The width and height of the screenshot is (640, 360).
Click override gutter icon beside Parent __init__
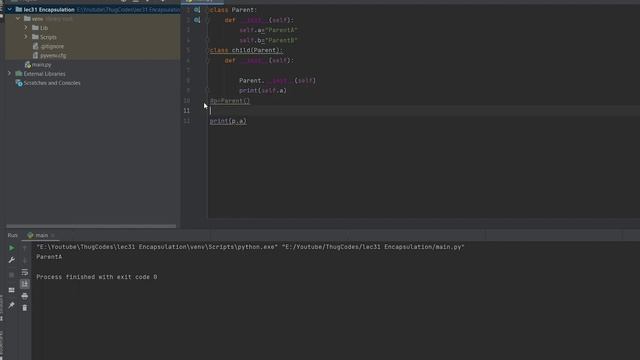(197, 20)
